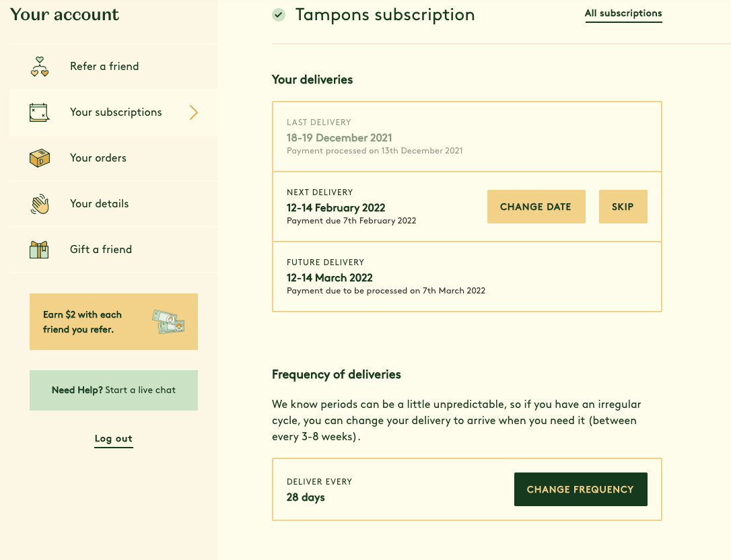Skip the next delivery with SKIP button
The width and height of the screenshot is (731, 560).
[x=623, y=207]
